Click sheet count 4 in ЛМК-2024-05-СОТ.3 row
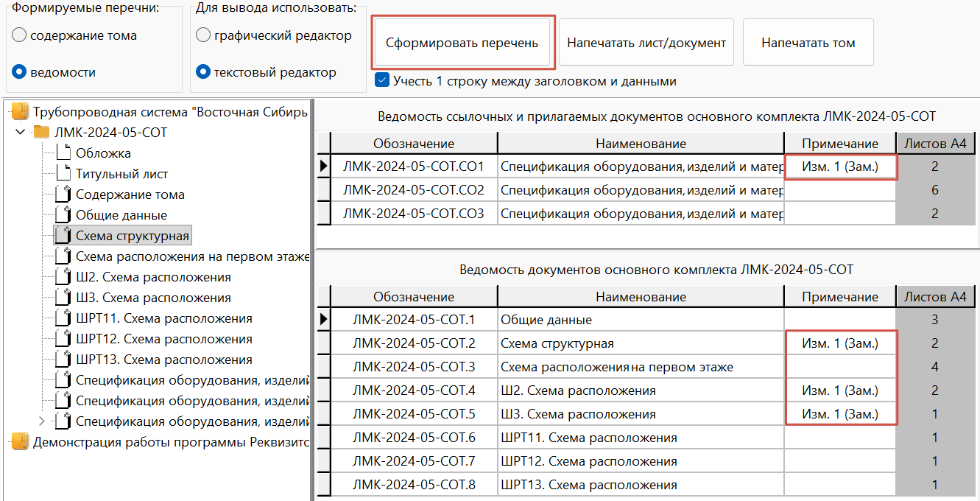This screenshot has height=501, width=980. coord(935,367)
